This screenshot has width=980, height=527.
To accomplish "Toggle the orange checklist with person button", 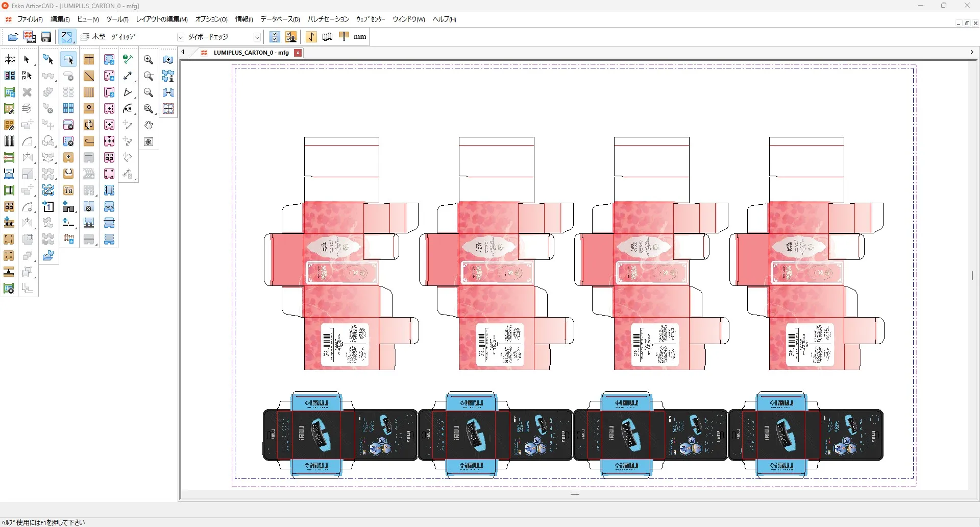I will pos(291,37).
